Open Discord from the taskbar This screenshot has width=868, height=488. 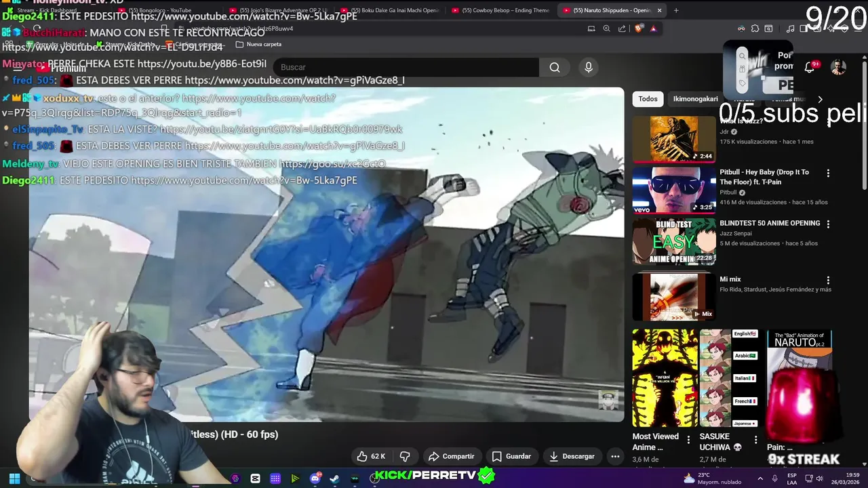click(315, 479)
